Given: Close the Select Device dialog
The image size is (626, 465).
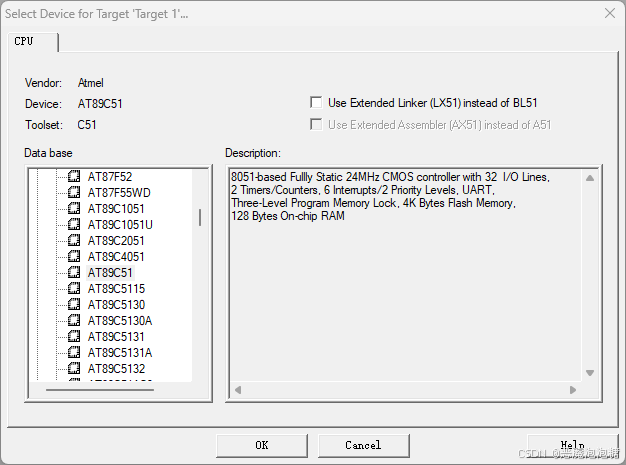Looking at the screenshot, I should [x=610, y=13].
